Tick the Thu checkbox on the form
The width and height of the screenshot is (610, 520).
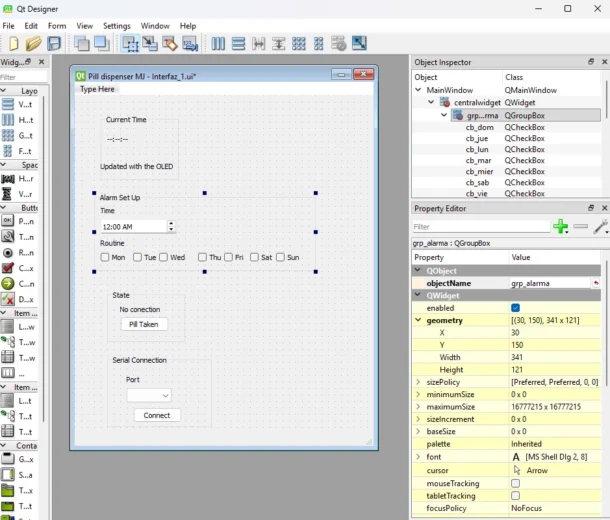(x=202, y=257)
